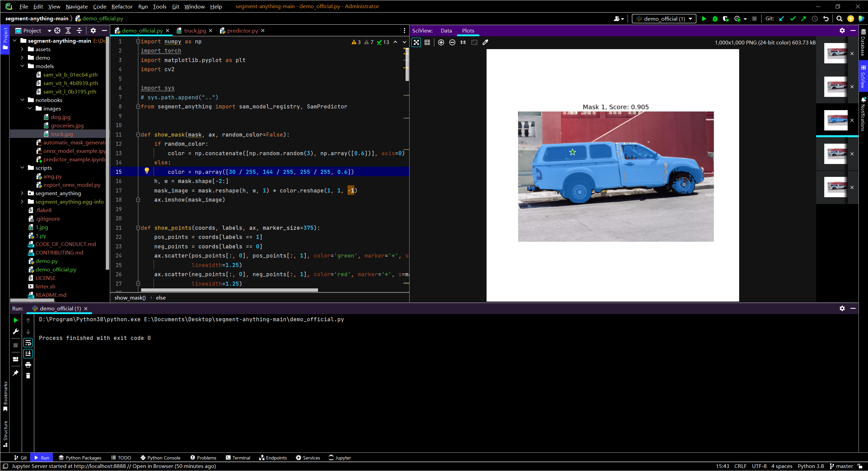Open the demo_official (1) run configuration dropdown
This screenshot has width=868, height=471.
(x=664, y=19)
